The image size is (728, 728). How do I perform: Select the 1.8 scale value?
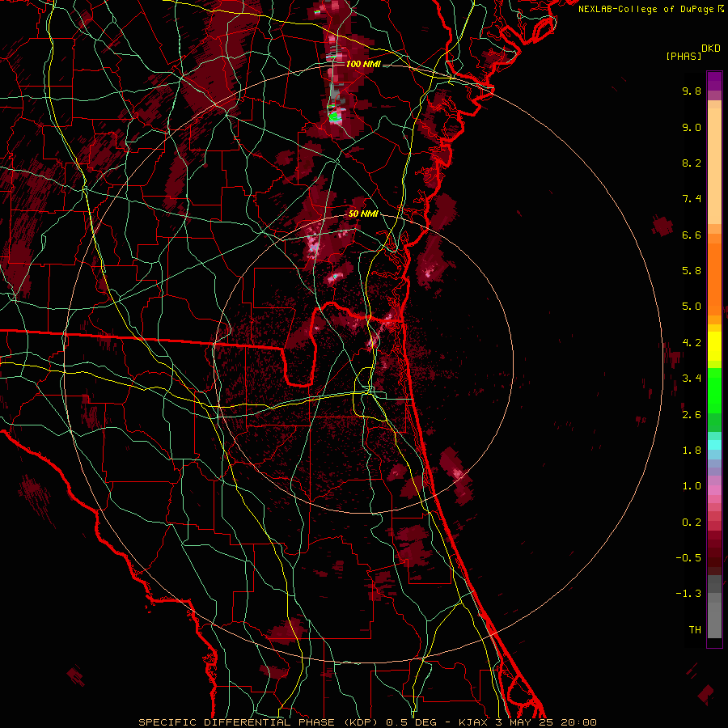[692, 451]
